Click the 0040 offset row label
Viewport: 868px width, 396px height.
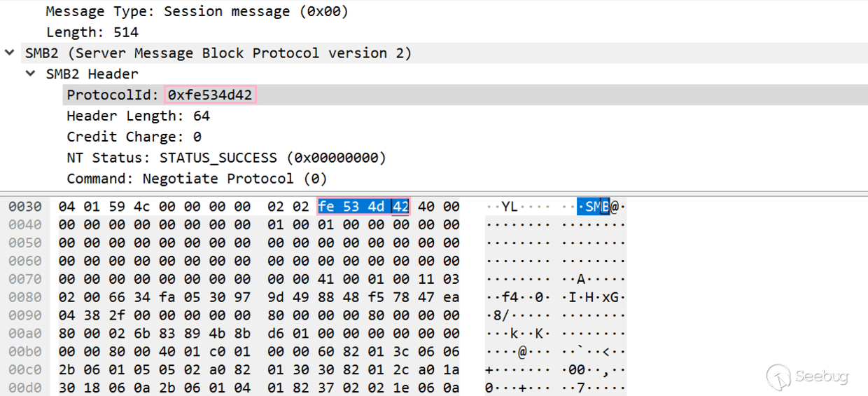pyautogui.click(x=25, y=224)
